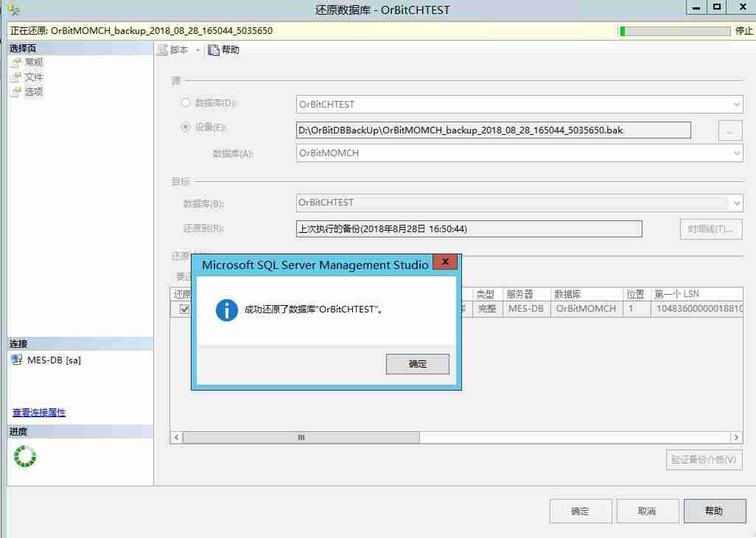Viewport: 756px width, 538px height.
Task: Toggle the restore checkbox in backup set row
Action: pyautogui.click(x=184, y=309)
